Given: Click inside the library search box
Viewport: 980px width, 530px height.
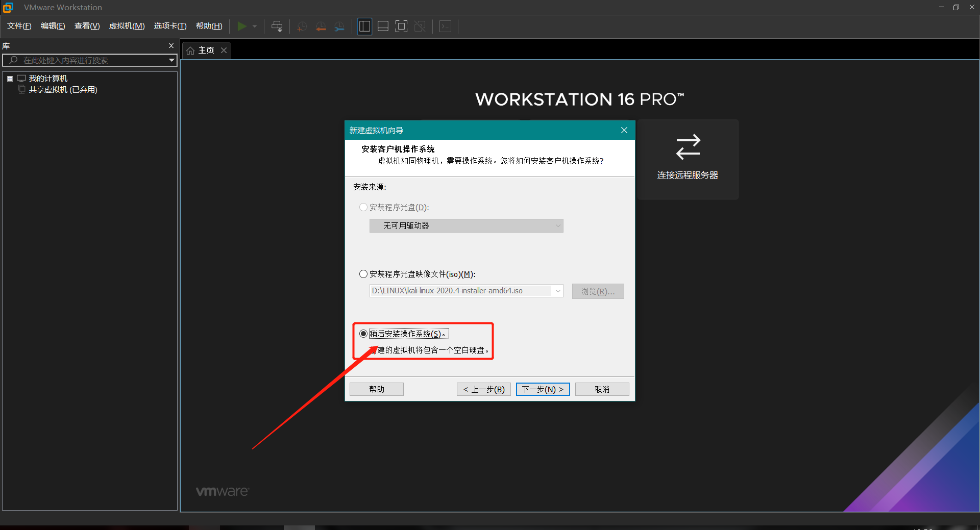Looking at the screenshot, I should click(x=82, y=60).
